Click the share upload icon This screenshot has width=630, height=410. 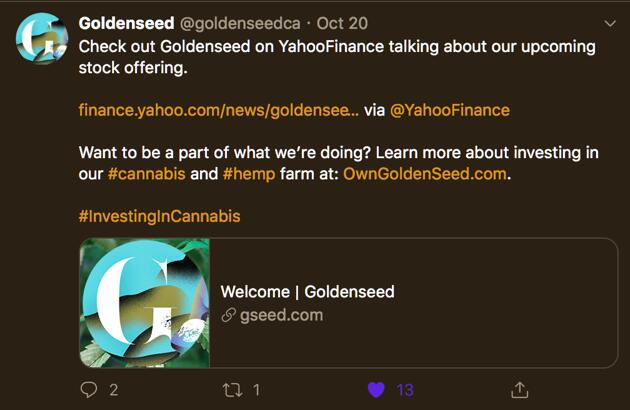click(520, 389)
